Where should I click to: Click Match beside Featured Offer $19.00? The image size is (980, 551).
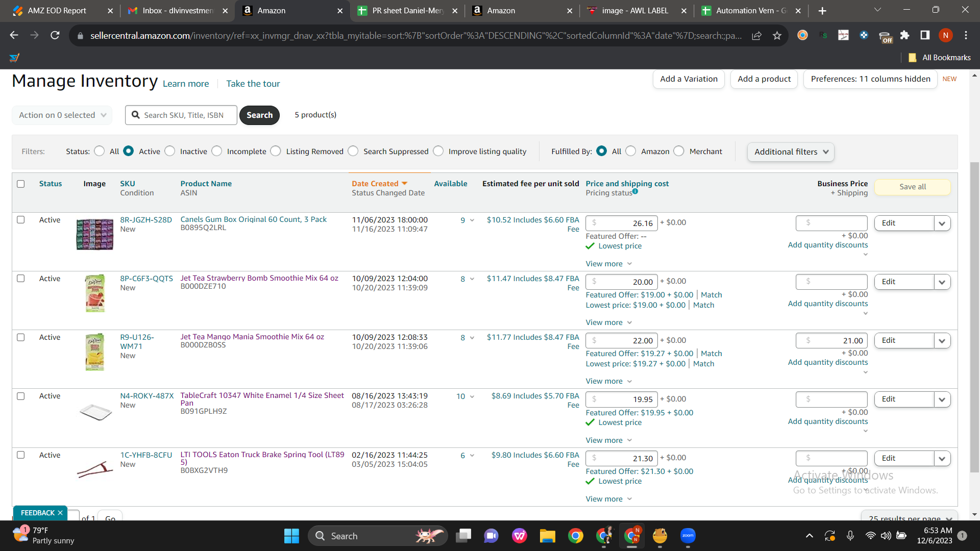[711, 295]
